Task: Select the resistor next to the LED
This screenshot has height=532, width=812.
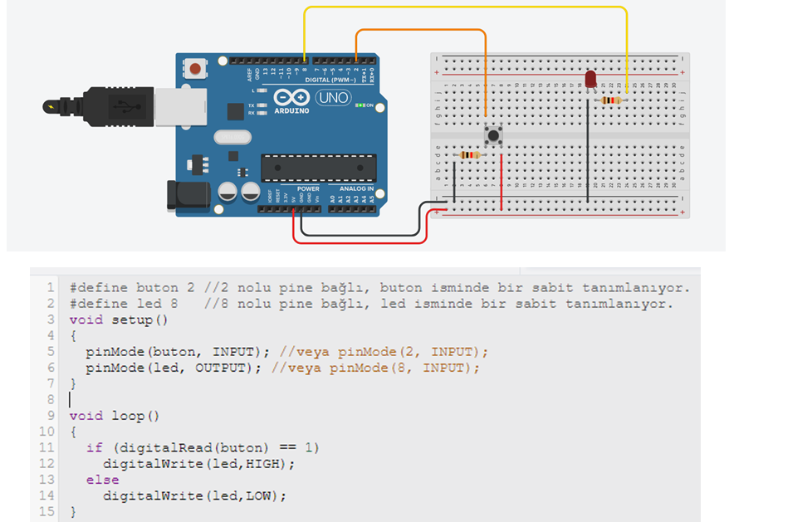Action: 611,100
